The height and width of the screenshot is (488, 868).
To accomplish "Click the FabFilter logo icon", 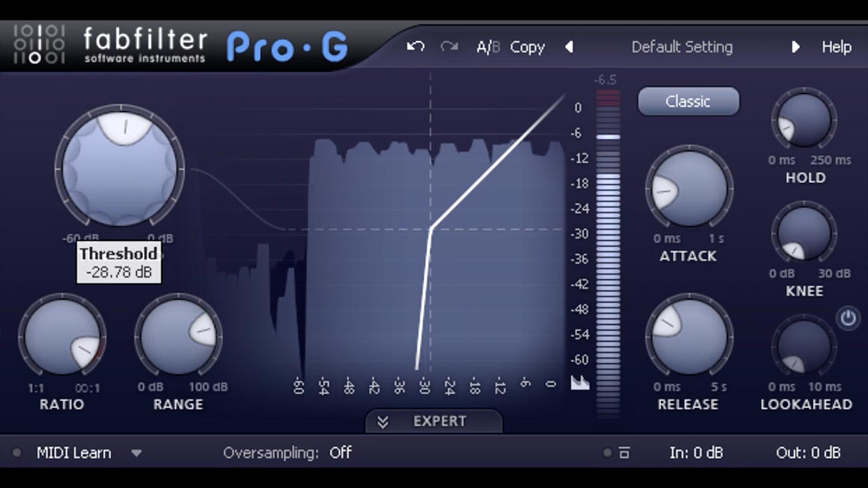I will click(x=39, y=44).
